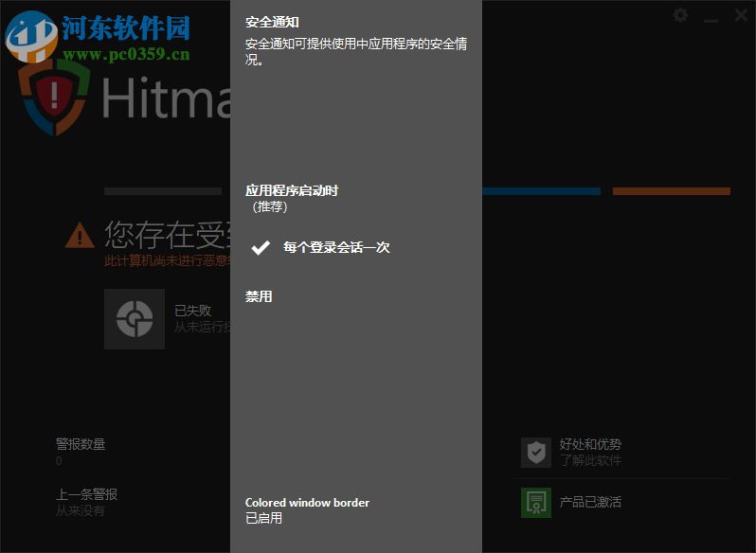The image size is (756, 553).
Task: Click the 安全通知 heading
Action: point(272,22)
